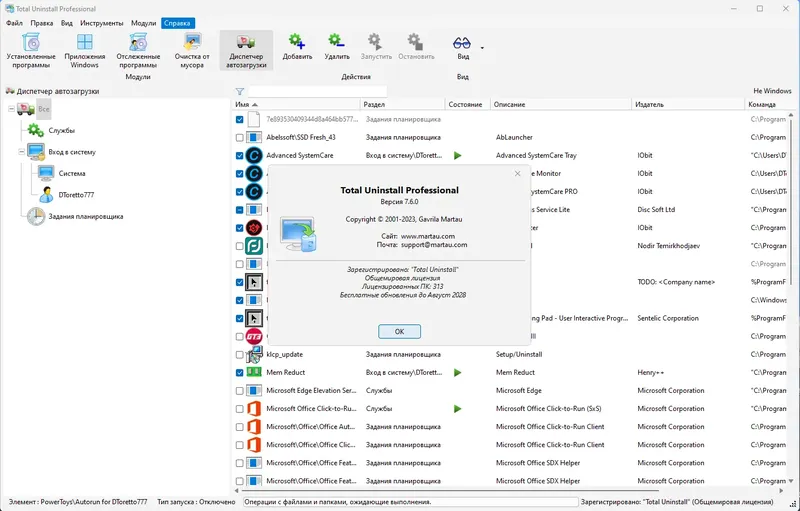Close the About dialog with X
The image size is (800, 511).
[517, 174]
